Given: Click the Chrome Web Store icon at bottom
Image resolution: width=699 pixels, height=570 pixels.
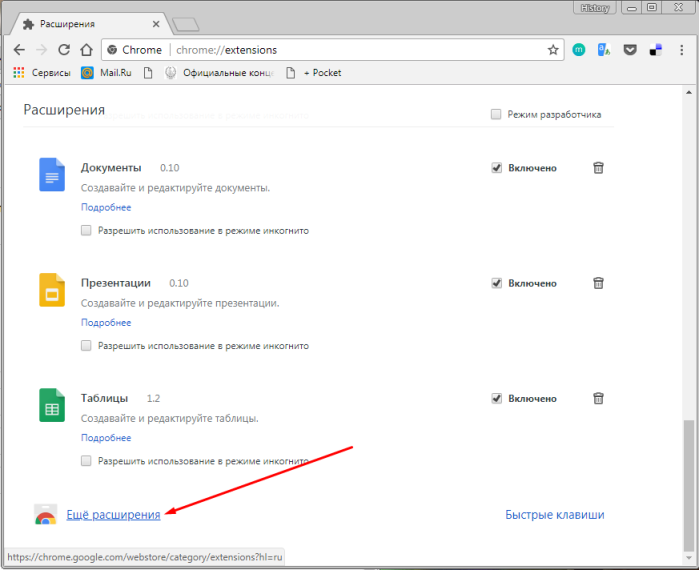Looking at the screenshot, I should point(45,514).
